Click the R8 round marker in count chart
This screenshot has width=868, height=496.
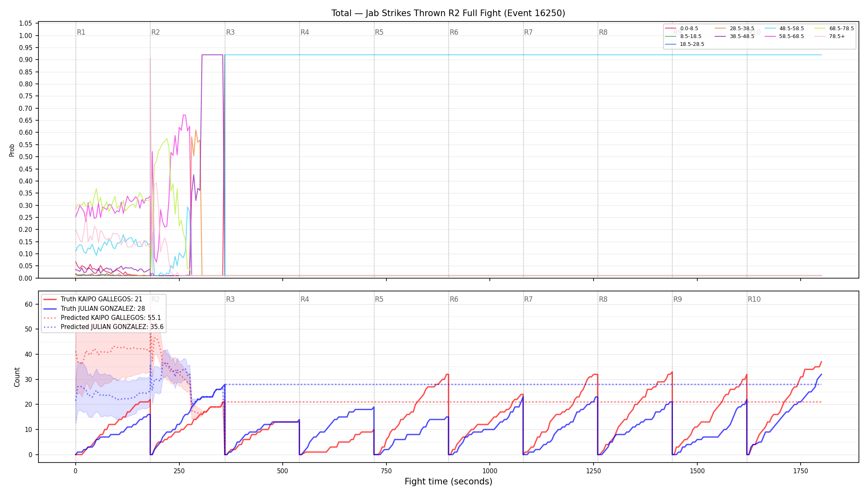(x=603, y=299)
